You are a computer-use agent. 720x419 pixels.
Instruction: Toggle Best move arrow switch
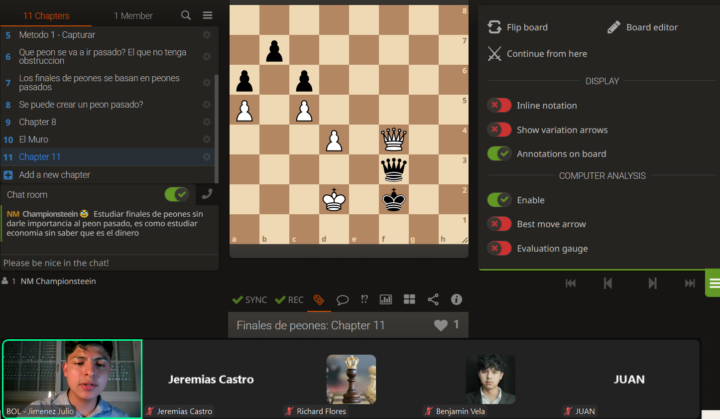(x=499, y=224)
